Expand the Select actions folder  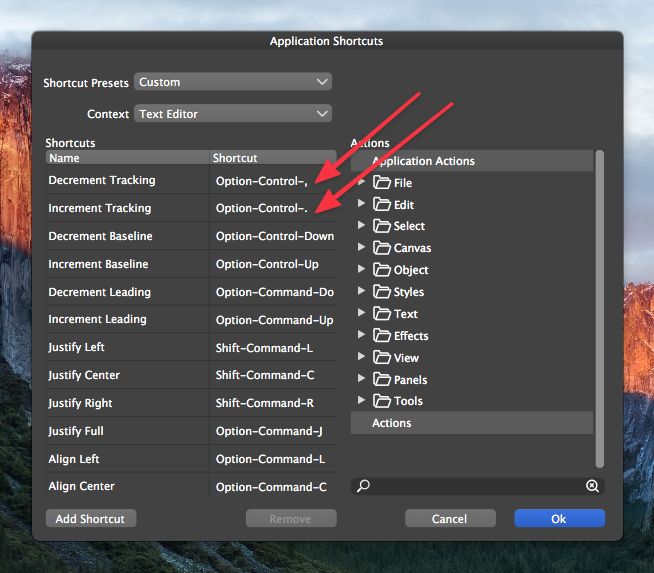(x=361, y=225)
